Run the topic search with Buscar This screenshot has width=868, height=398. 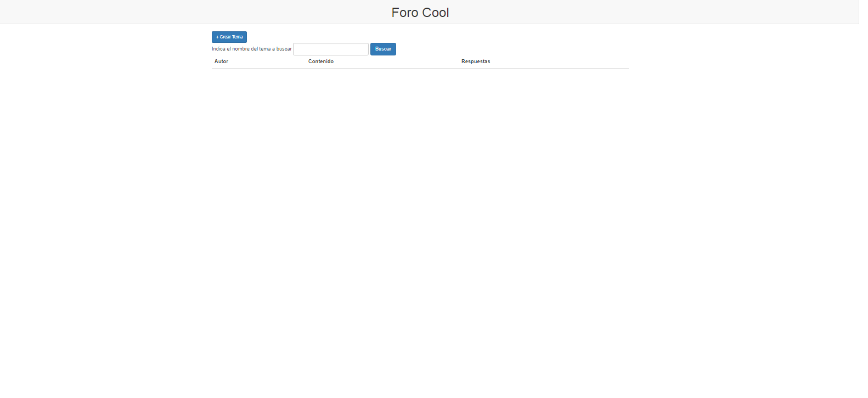click(383, 49)
